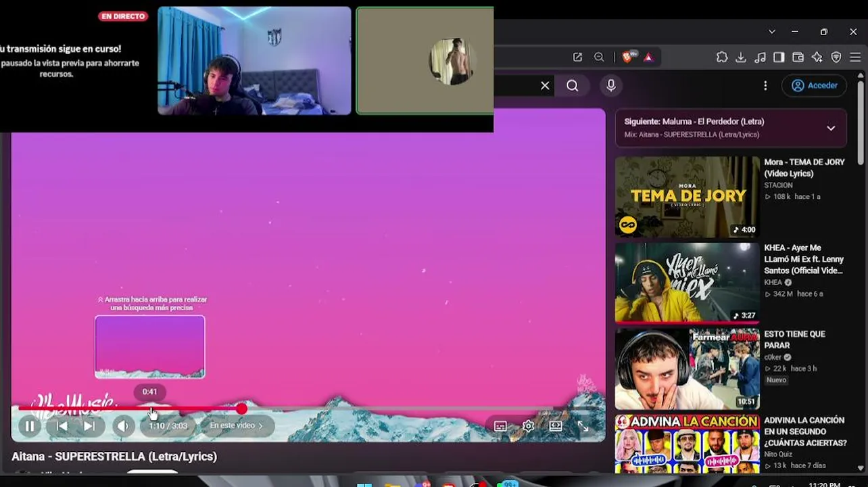Mute the video volume
The image size is (868, 487).
122,426
